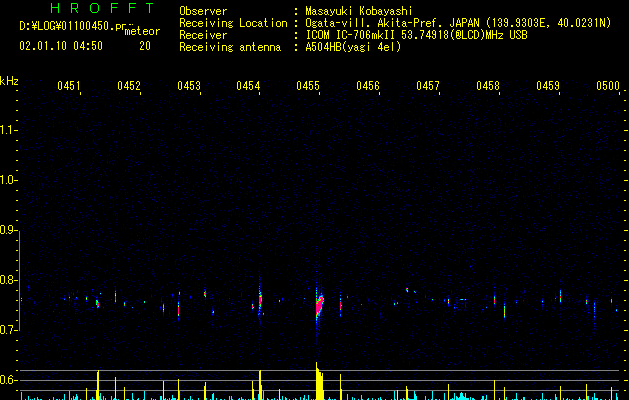Select the log file path D:¥LOG¥01100450

point(77,26)
